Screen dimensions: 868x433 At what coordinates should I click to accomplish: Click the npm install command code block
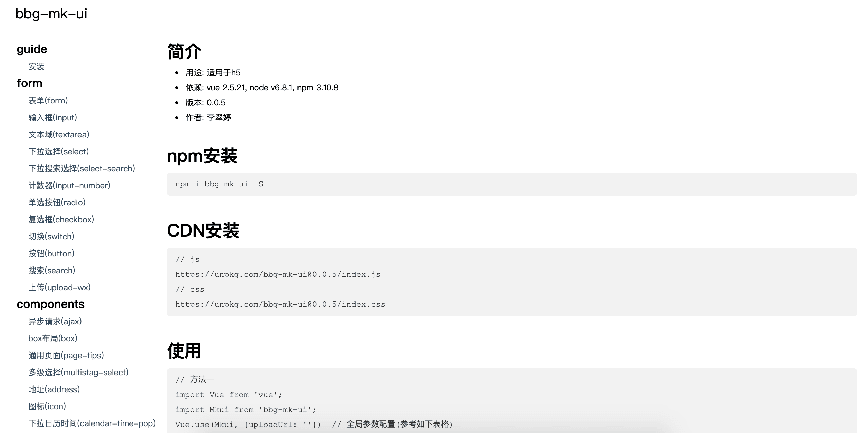click(x=511, y=184)
